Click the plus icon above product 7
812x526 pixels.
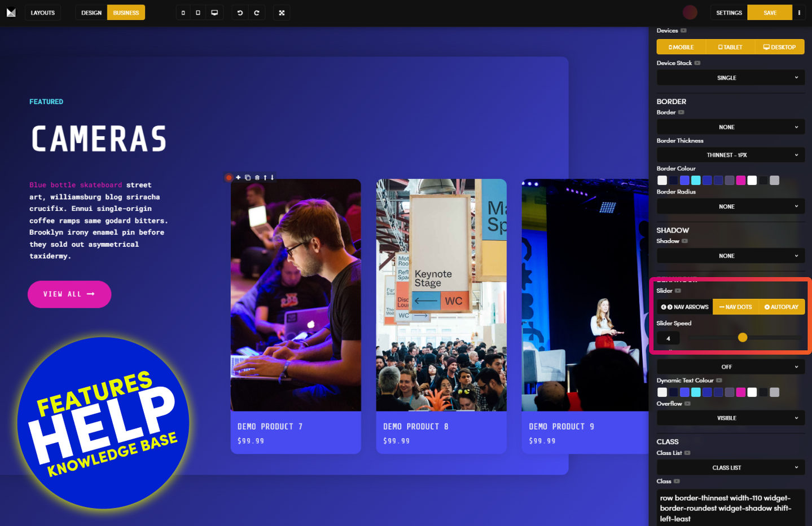238,178
